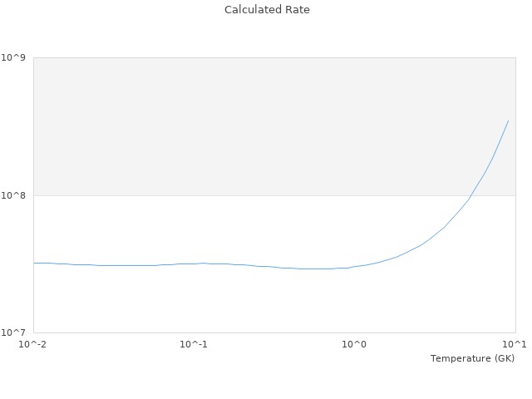Viewport: 532px width, 399px height.
Task: Click the right vertical border of the plot
Action: [x=515, y=249]
